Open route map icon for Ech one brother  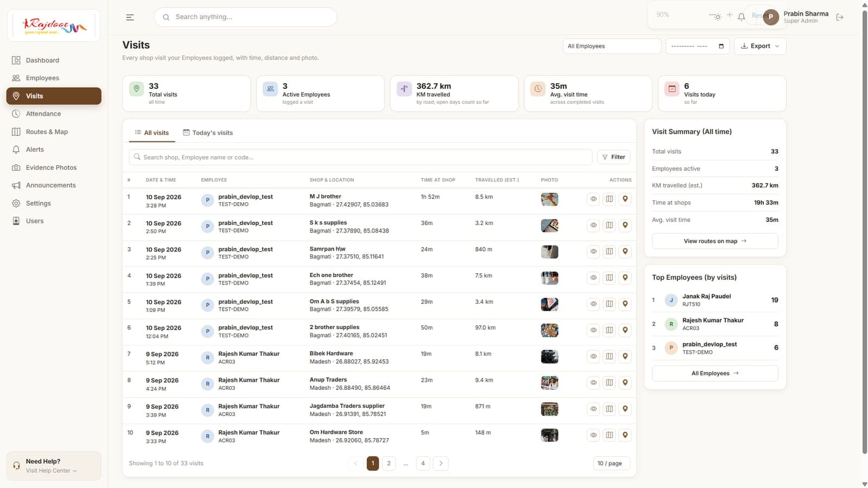tap(609, 278)
